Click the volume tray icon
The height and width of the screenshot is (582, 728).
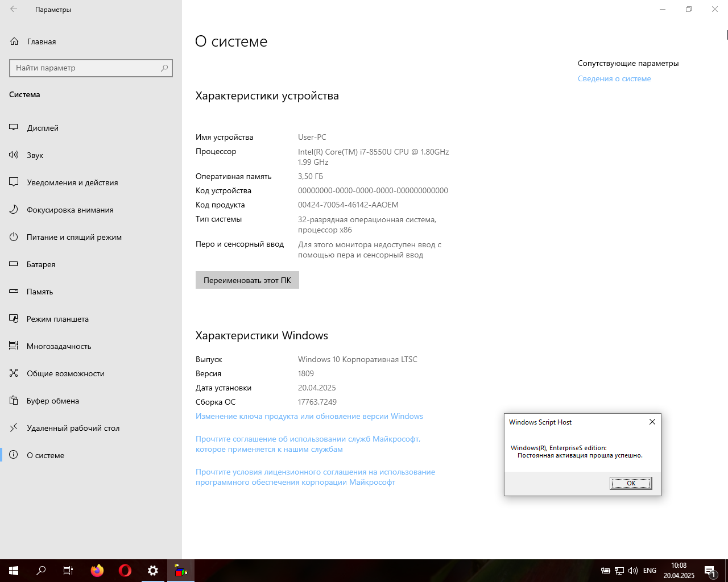633,571
